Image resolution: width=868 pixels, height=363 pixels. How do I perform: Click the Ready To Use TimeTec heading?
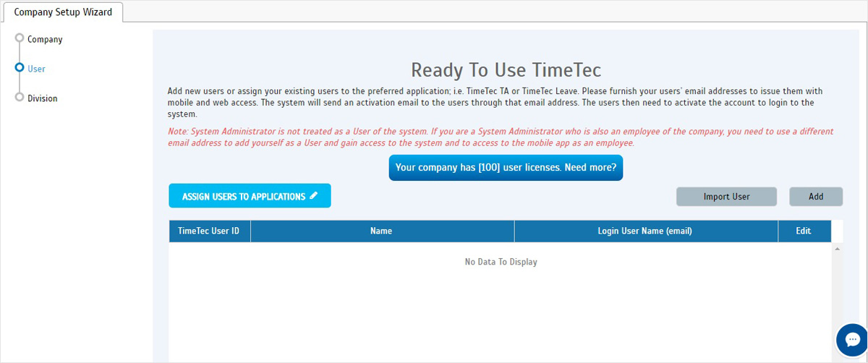pyautogui.click(x=506, y=70)
